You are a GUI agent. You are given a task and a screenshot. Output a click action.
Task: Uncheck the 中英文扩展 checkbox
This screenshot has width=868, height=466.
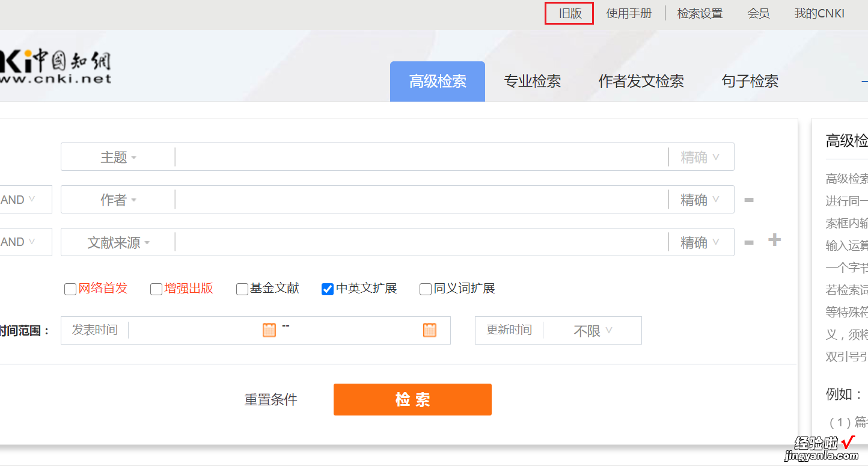coord(328,289)
